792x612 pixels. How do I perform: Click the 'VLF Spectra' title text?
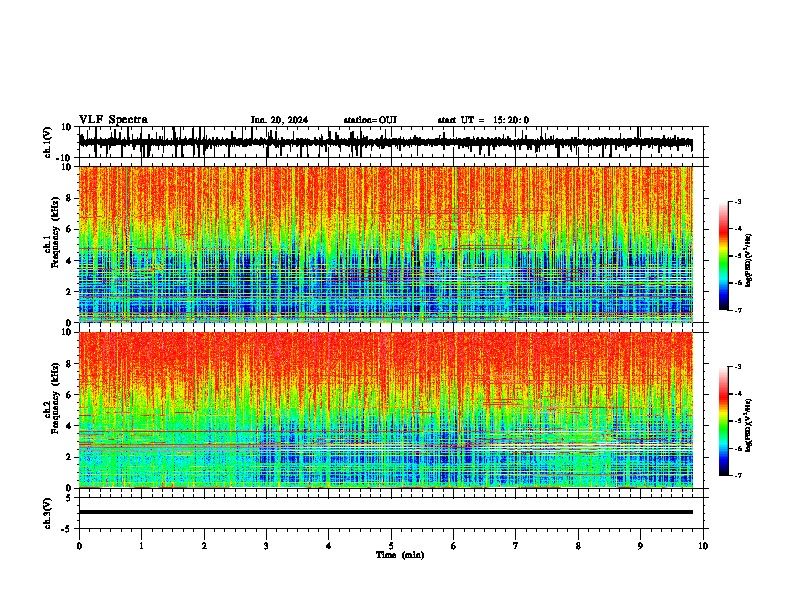coord(113,120)
